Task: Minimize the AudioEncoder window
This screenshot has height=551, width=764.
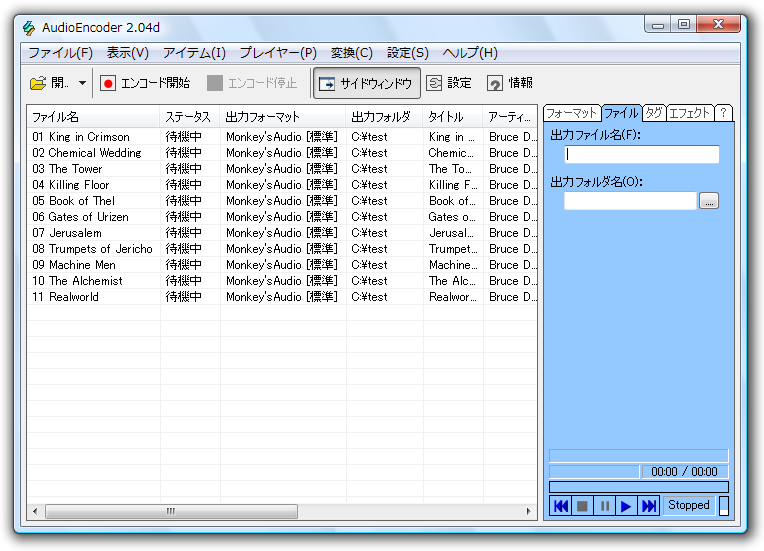Action: [658, 24]
